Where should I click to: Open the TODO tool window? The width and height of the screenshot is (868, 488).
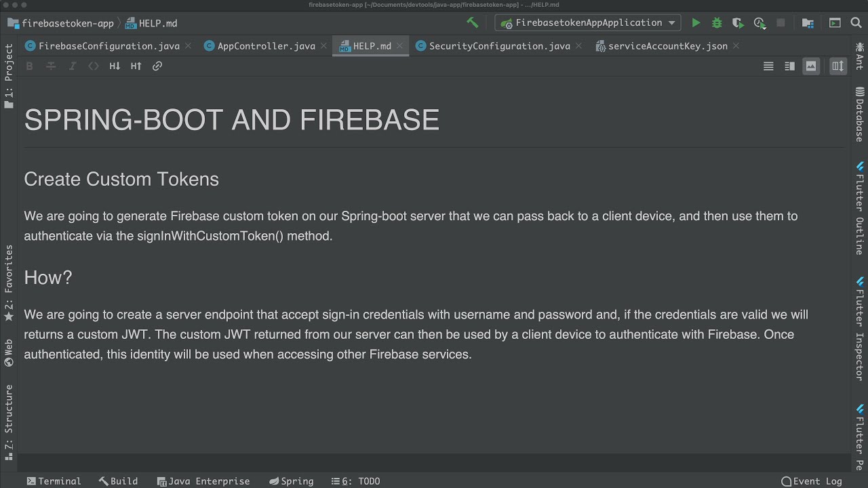[356, 481]
